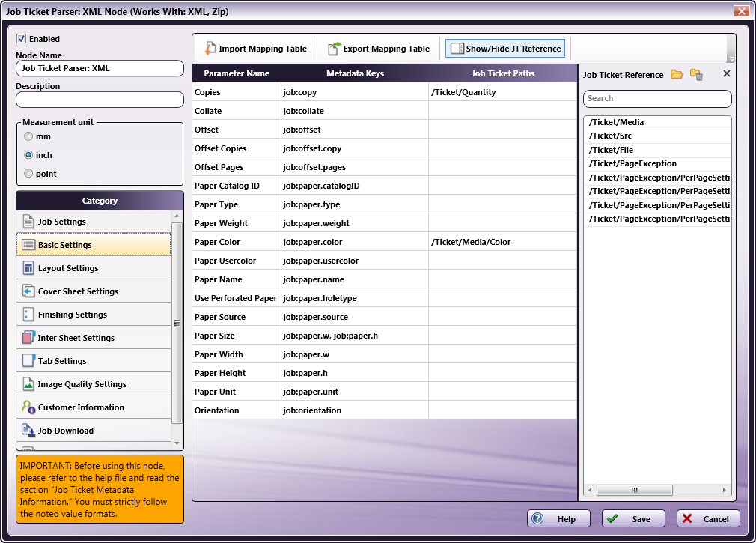Click the job:collate metadata key cell

(354, 111)
